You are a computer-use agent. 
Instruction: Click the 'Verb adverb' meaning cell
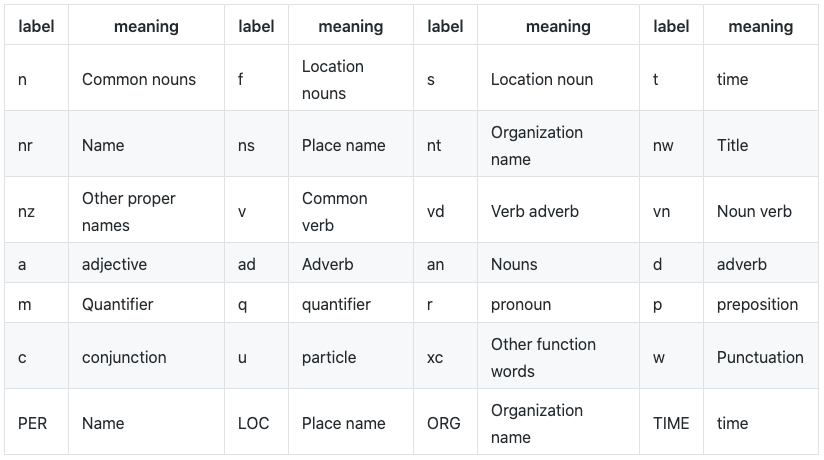[x=535, y=211]
